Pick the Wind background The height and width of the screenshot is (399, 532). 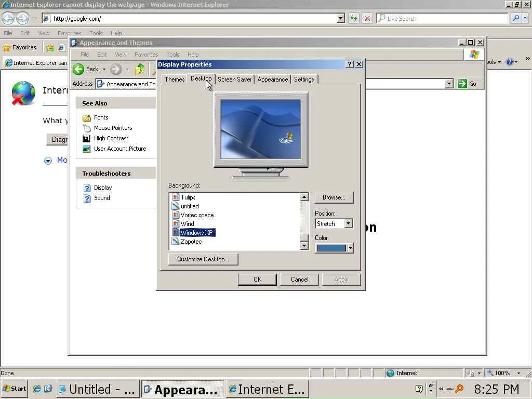pyautogui.click(x=187, y=224)
